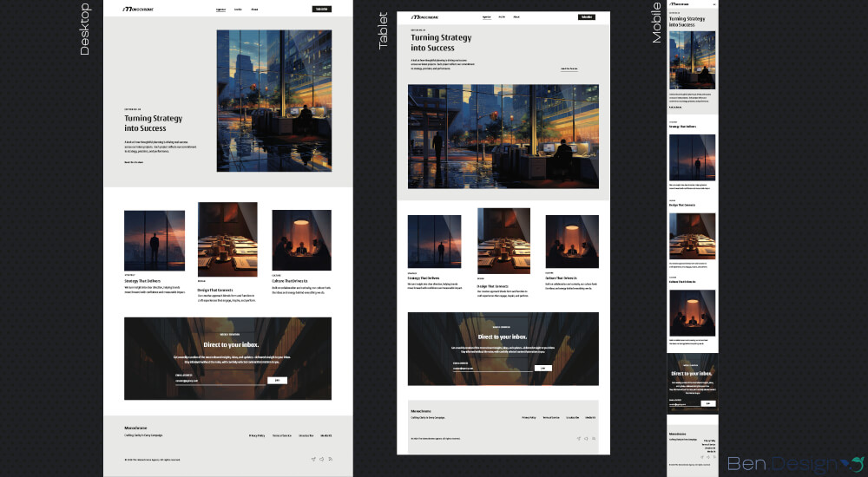
Task: Click the Join button in desktop newsletter
Action: [278, 380]
